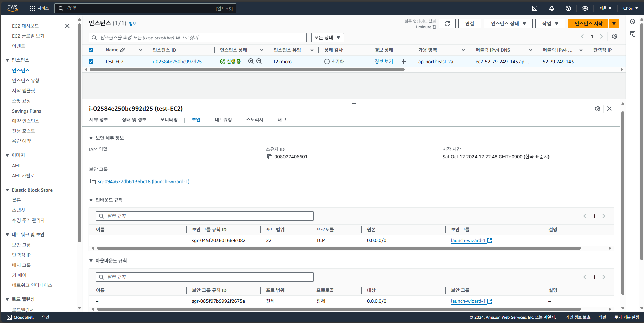Image resolution: width=644 pixels, height=323 pixels.
Task: Click the CloudShell icon in footer
Action: click(9, 317)
